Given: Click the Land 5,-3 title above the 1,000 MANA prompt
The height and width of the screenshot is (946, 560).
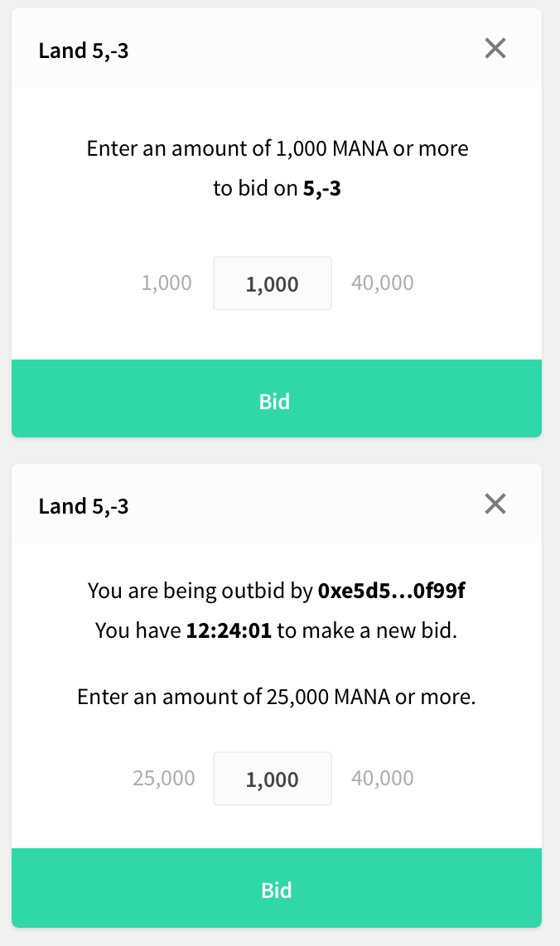Looking at the screenshot, I should click(x=84, y=51).
